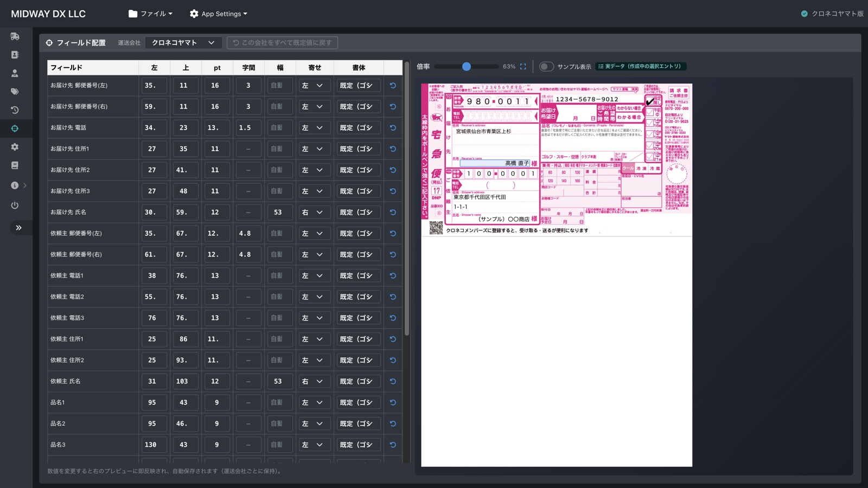
Task: Click the power icon in the sidebar
Action: (15, 206)
